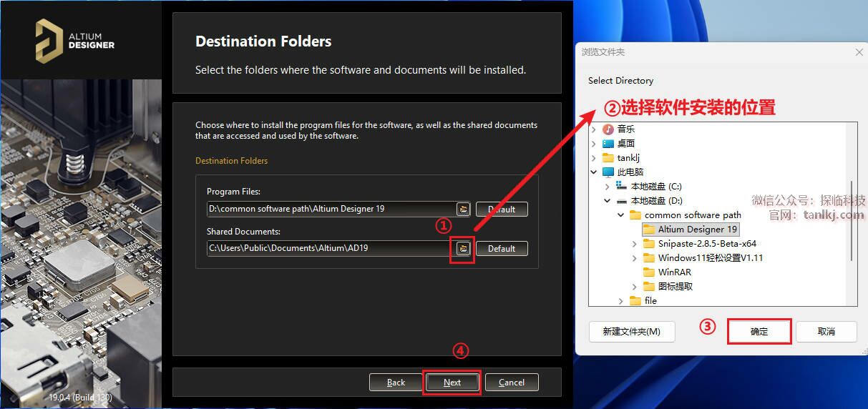
Task: Expand the Windows11轻松设置V1.11 folder
Action: tap(635, 258)
